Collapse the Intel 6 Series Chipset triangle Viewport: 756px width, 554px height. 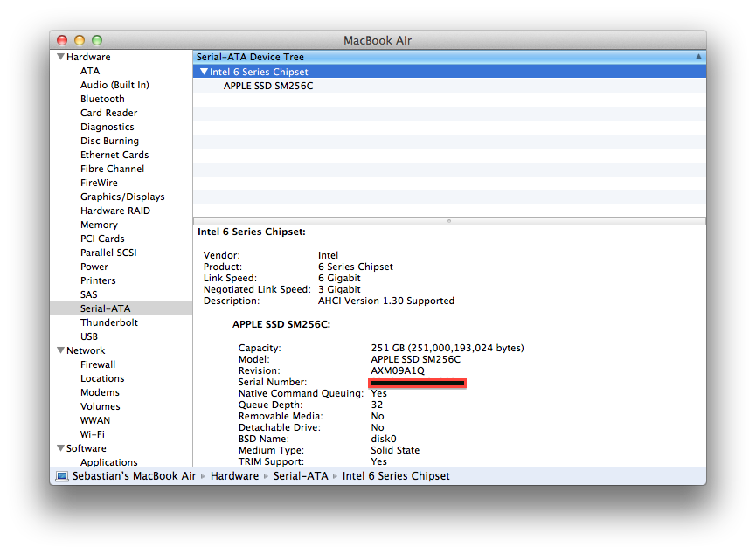tap(204, 72)
